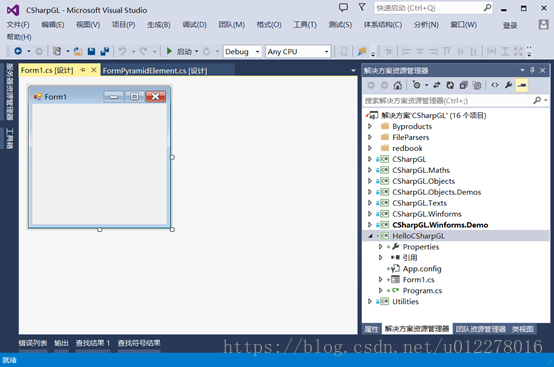Select App.config in Solution Explorer
The image size is (554, 367).
(422, 269)
